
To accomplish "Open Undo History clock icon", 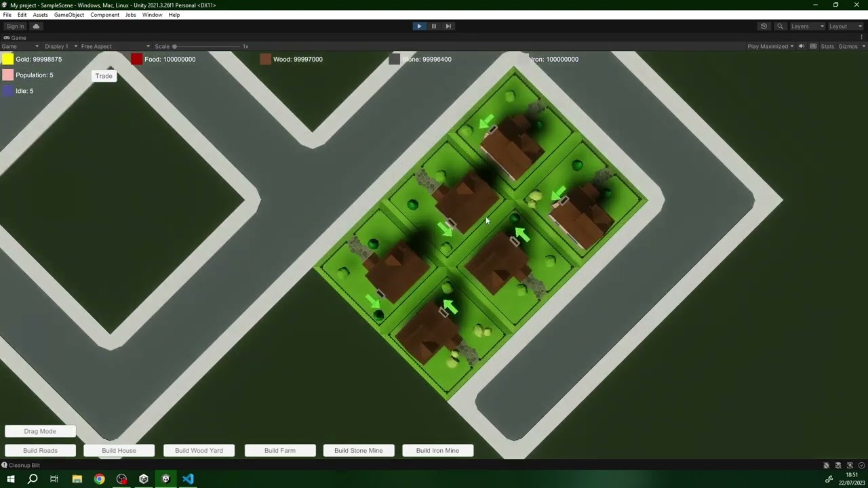I will 764,26.
